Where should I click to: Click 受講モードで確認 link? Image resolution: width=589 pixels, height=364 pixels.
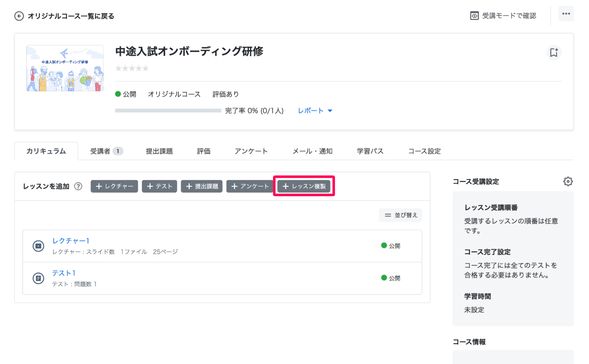pos(509,16)
